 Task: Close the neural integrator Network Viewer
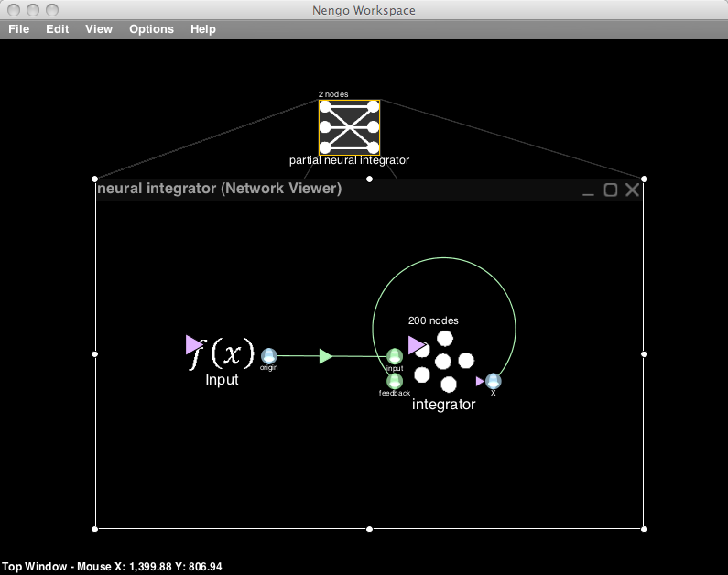pos(632,190)
